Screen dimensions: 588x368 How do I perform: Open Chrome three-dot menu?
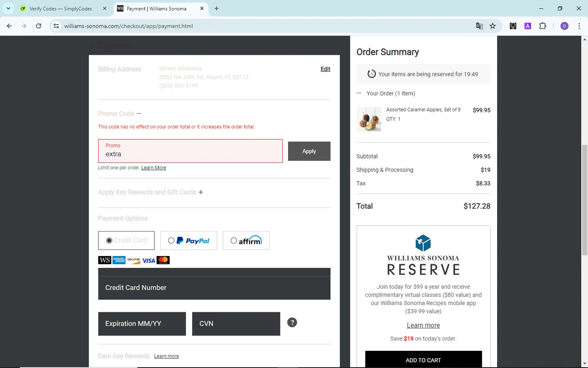(x=579, y=26)
